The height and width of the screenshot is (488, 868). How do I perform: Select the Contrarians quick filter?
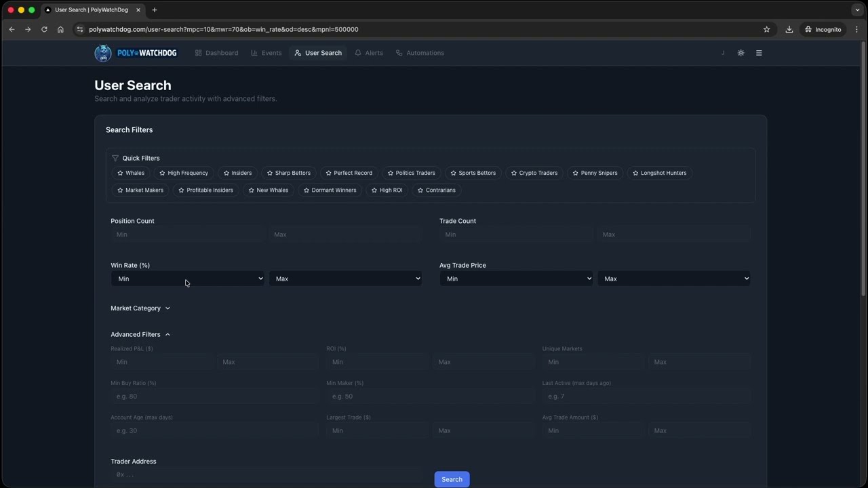pos(437,190)
